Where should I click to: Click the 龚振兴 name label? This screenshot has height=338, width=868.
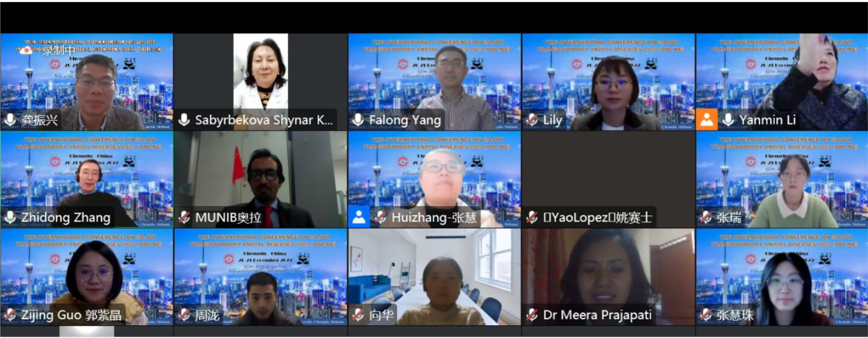pos(40,120)
